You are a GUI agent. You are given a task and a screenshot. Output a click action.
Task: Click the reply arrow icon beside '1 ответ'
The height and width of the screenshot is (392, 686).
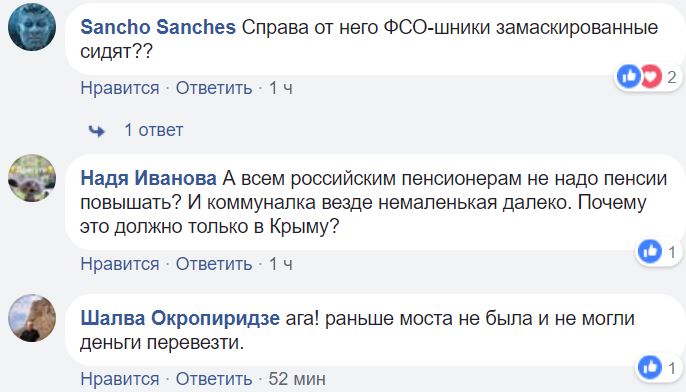(97, 130)
